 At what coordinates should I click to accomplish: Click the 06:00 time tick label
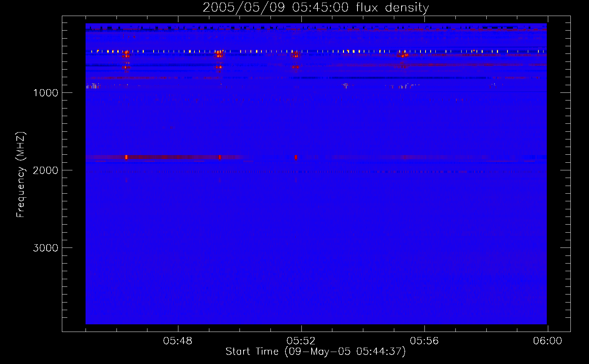(x=548, y=341)
